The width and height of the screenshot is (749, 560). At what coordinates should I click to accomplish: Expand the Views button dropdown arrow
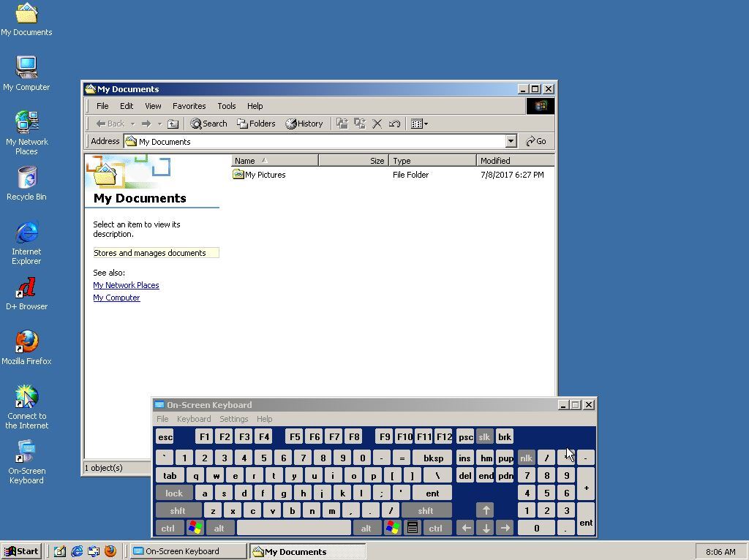427,124
